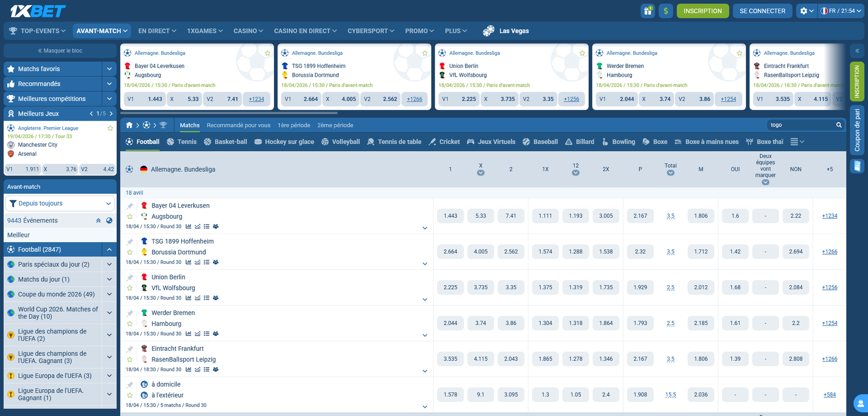Click the football icon in breadcrumb

146,125
